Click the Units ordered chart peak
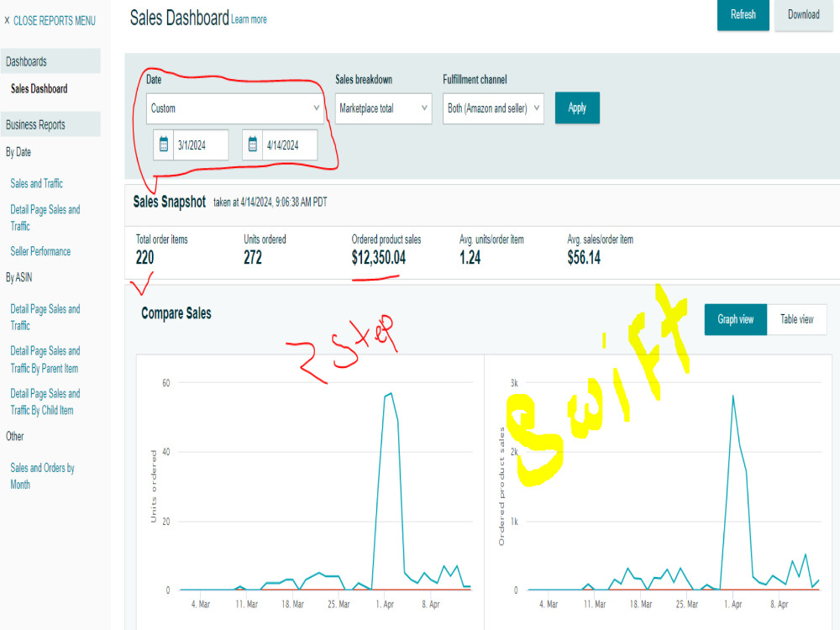Image resolution: width=840 pixels, height=630 pixels. tap(391, 394)
